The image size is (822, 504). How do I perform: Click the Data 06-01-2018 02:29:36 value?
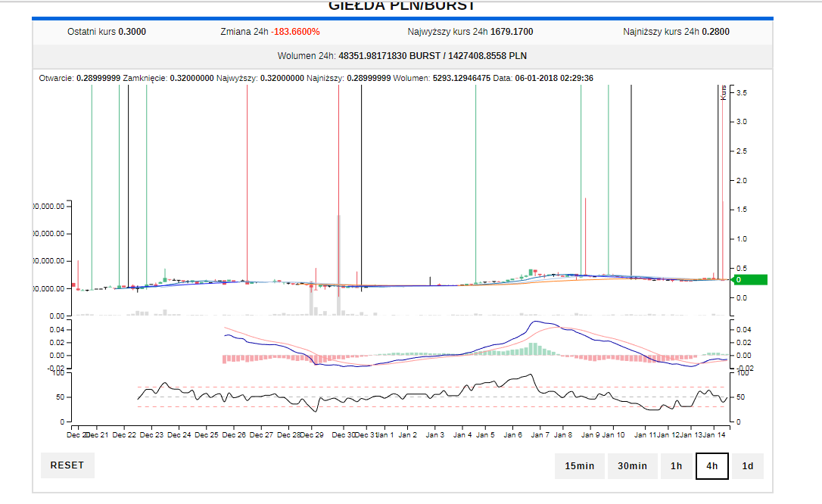(x=554, y=78)
